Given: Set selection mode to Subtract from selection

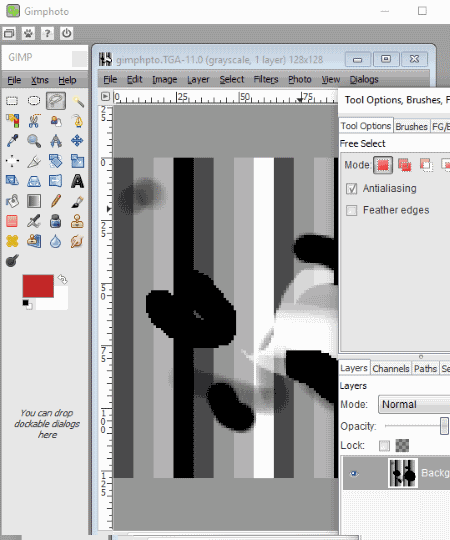Looking at the screenshot, I should coord(426,165).
